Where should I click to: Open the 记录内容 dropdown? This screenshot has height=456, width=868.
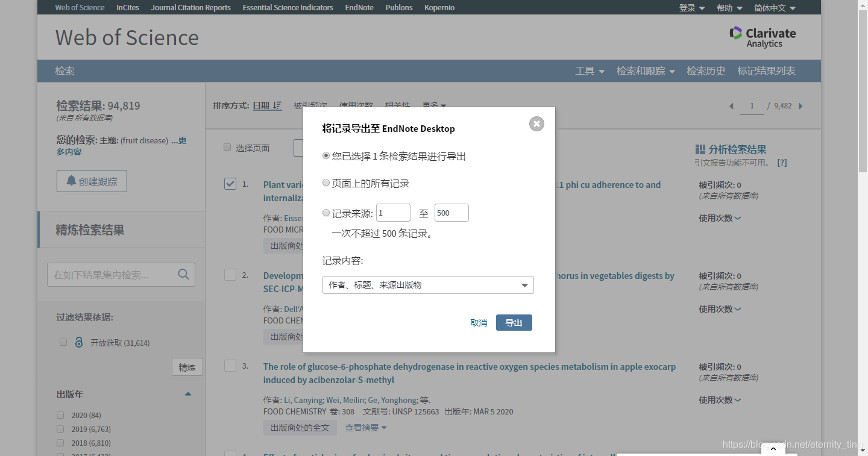428,285
